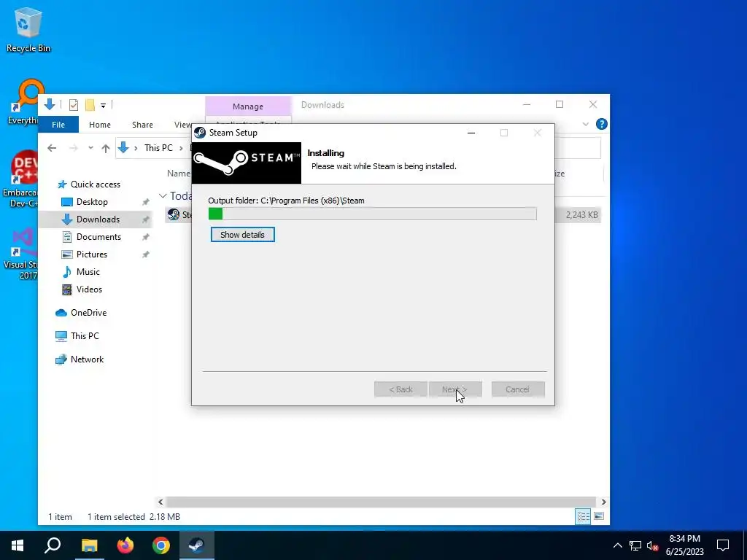The height and width of the screenshot is (560, 747).
Task: Open the Home ribbon tab
Action: tap(99, 125)
